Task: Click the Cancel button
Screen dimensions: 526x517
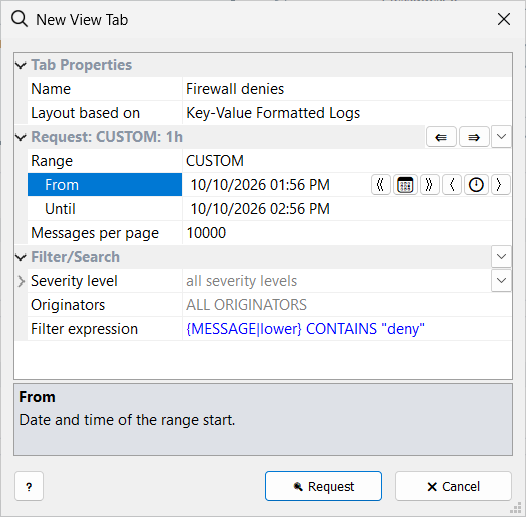Action: point(453,486)
